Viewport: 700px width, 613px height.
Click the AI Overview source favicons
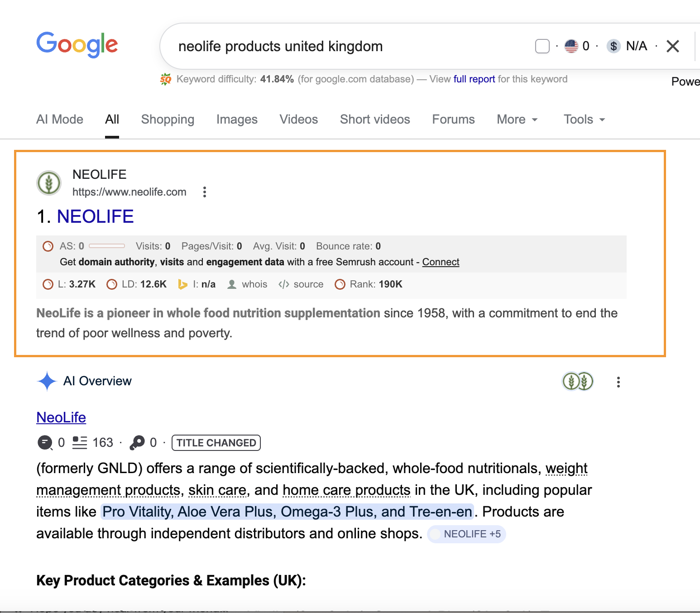point(577,382)
